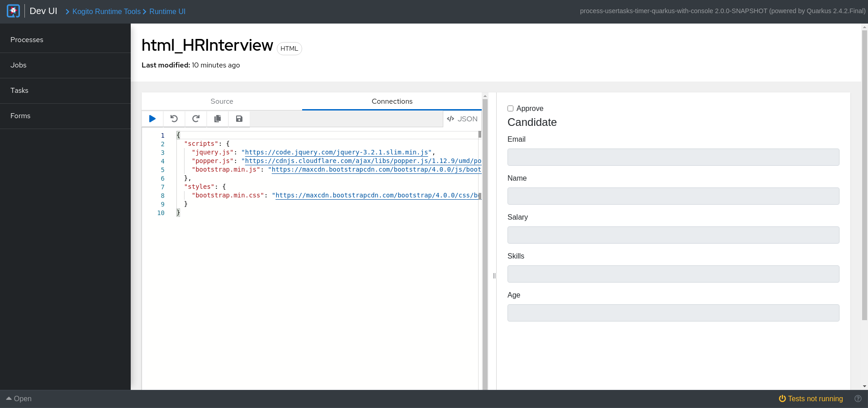Open the Runtime UI breadcrumb link
This screenshot has height=408, width=868.
167,11
